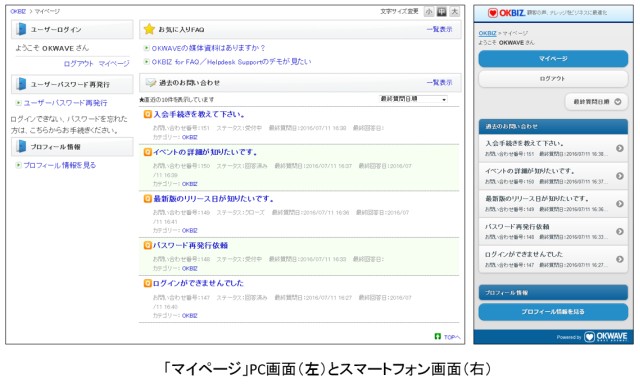Click the ログアウト link in the left sidebar
The image size is (640, 384).
tap(79, 64)
